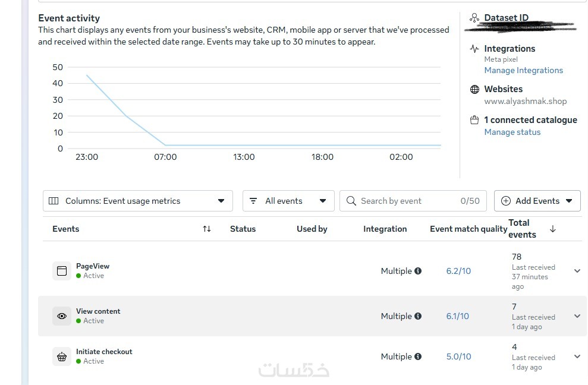Open the Add Events dropdown button
The width and height of the screenshot is (588, 385).
click(537, 201)
